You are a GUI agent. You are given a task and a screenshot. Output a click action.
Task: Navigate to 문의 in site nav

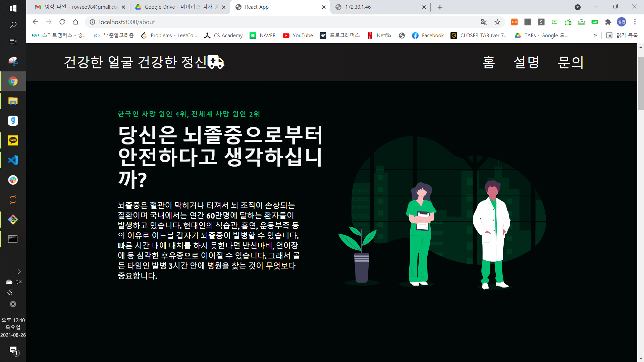click(570, 62)
